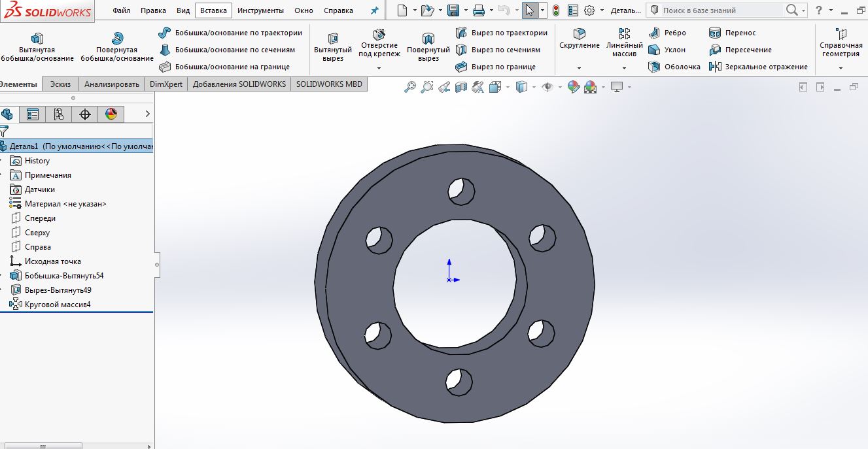Click the Поиск в базе знаний search field

pos(720,10)
